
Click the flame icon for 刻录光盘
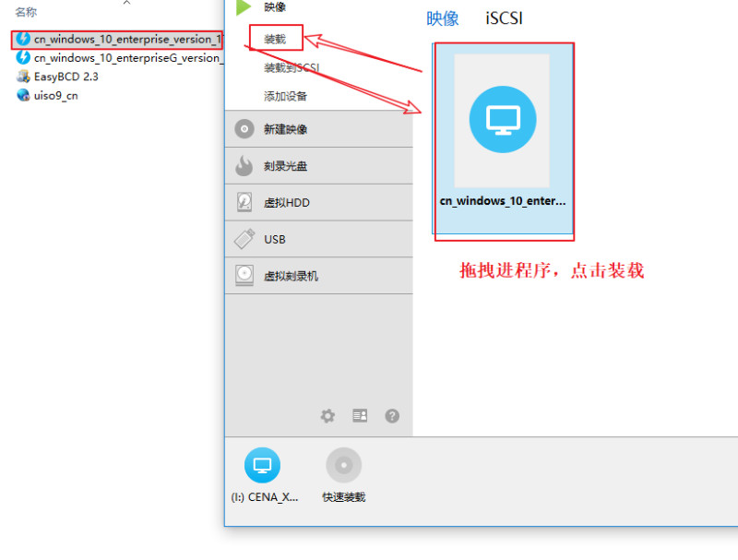click(244, 166)
